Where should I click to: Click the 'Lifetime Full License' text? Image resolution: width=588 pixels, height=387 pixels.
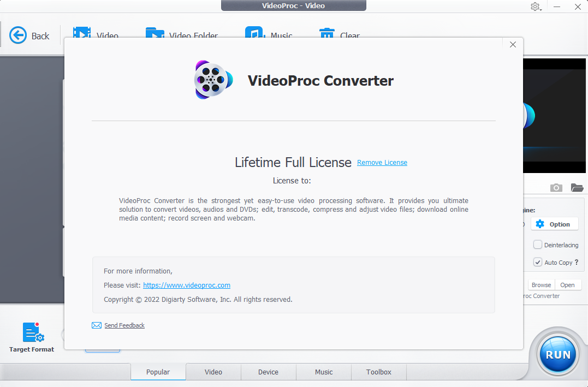293,162
